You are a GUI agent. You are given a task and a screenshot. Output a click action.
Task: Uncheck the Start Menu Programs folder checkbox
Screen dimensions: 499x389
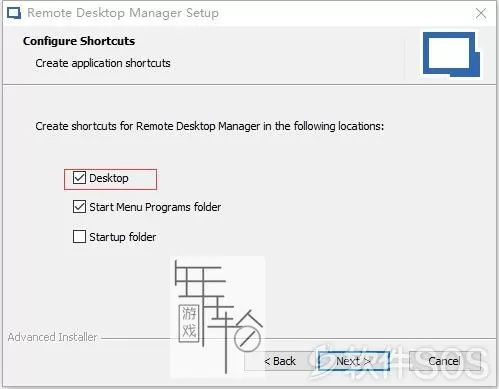point(79,207)
